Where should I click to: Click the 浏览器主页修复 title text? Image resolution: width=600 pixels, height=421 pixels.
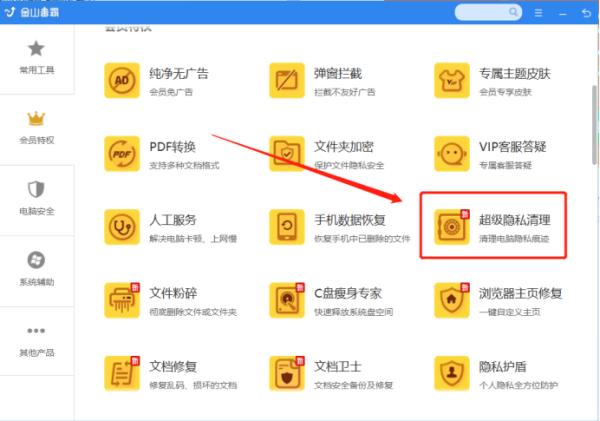coord(520,294)
